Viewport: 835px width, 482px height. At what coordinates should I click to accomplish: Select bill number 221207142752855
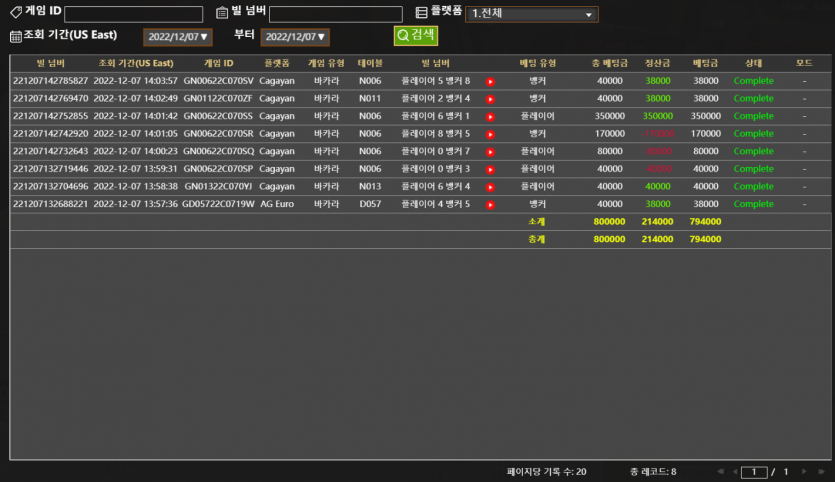pyautogui.click(x=51, y=116)
